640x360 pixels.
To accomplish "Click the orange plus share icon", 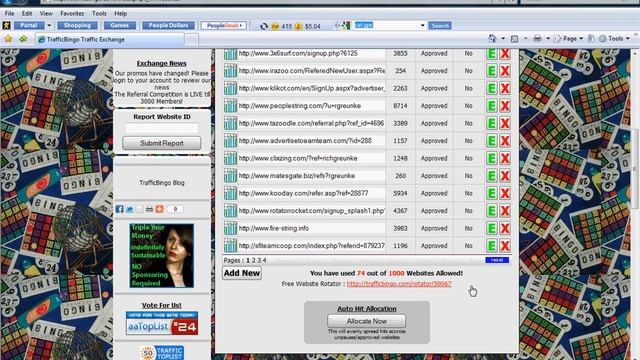I will pos(160,209).
